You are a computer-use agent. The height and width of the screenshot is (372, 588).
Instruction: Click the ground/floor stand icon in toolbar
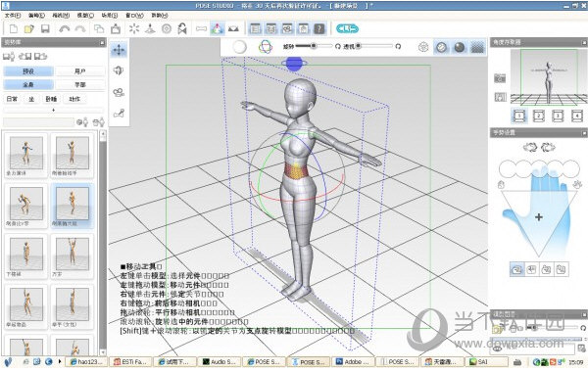[150, 28]
